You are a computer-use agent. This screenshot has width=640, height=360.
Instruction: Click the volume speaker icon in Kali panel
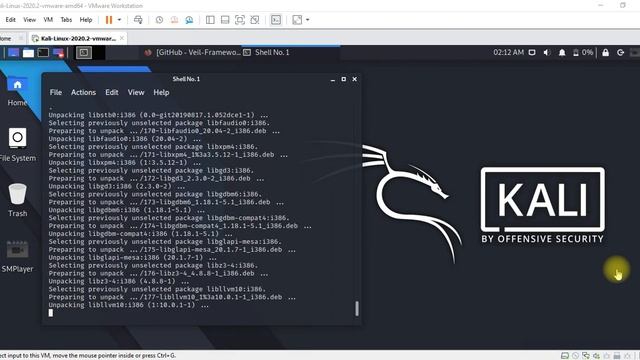(547, 52)
